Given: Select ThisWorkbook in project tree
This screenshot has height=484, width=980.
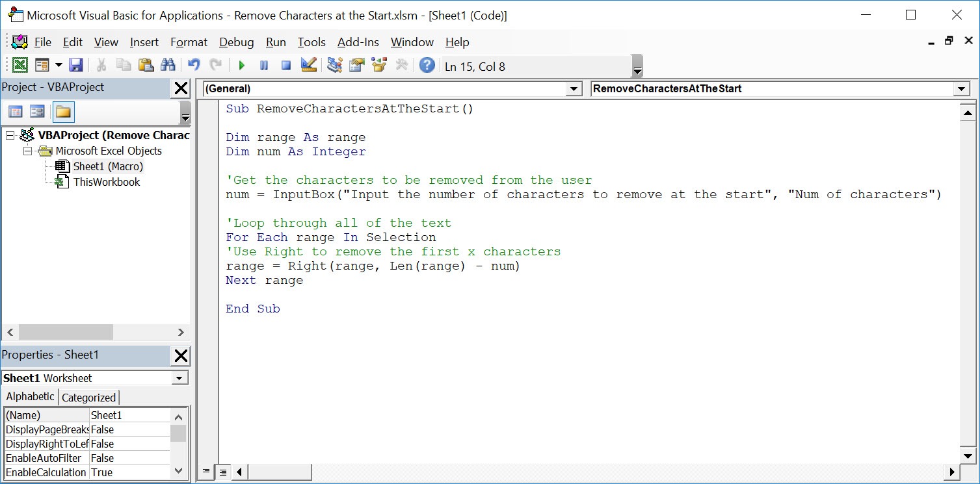Looking at the screenshot, I should coord(107,182).
